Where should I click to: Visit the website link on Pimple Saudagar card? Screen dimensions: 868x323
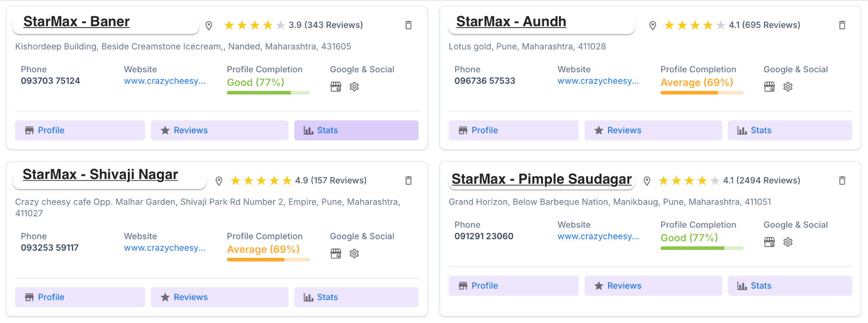(598, 236)
